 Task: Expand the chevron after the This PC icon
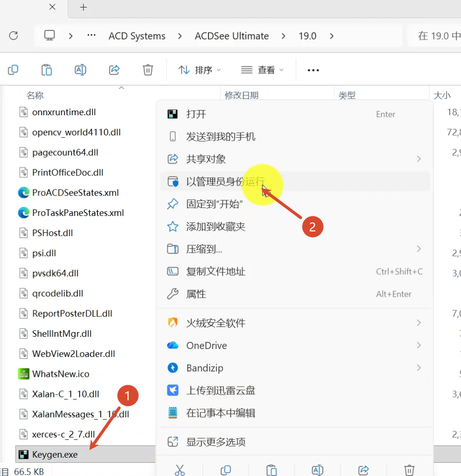71,36
